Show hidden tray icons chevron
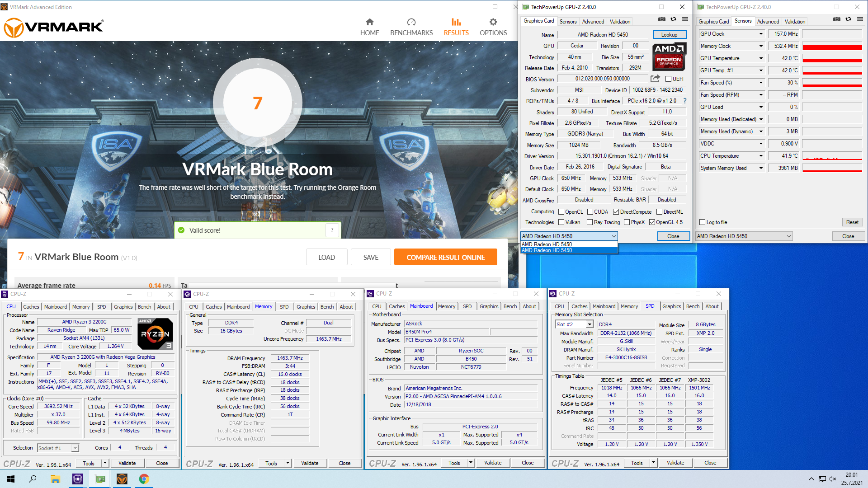868x488 pixels. 811,479
